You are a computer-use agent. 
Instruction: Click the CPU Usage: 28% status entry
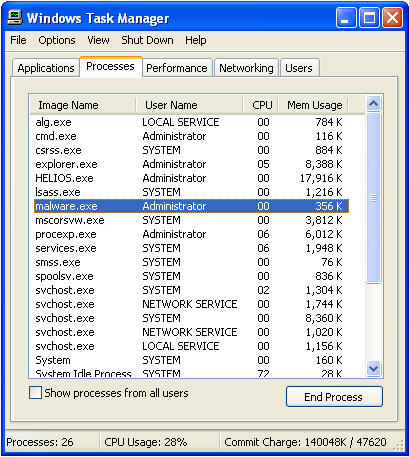[x=146, y=442]
